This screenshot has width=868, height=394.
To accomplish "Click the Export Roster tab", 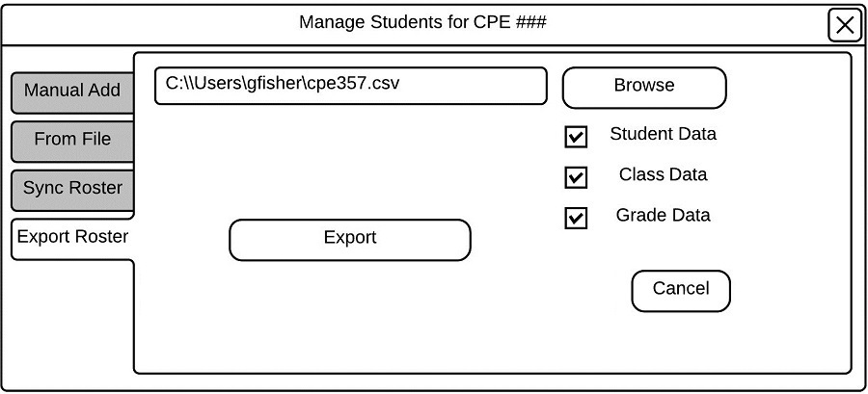I will 72,237.
